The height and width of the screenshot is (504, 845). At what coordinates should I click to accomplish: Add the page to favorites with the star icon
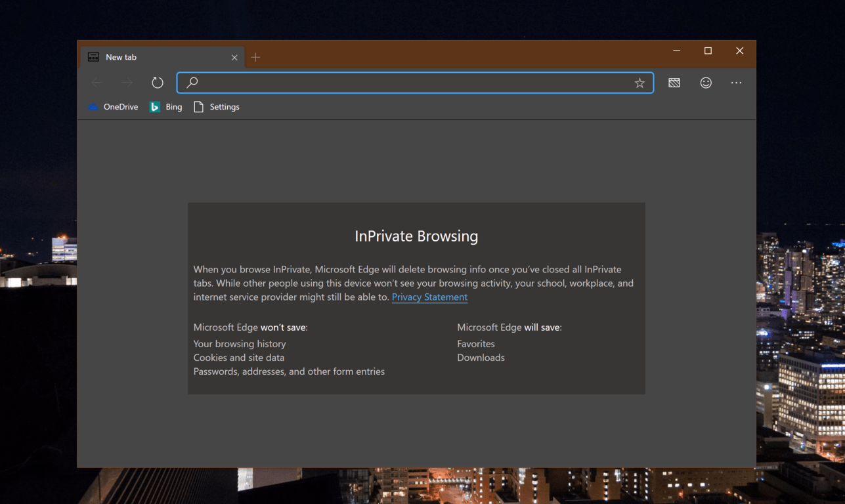click(639, 83)
